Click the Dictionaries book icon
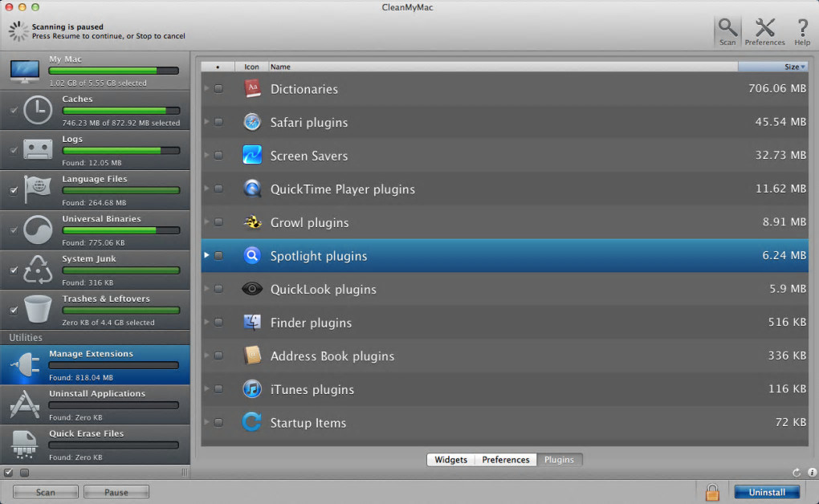Viewport: 819px width, 504px height. tap(252, 89)
